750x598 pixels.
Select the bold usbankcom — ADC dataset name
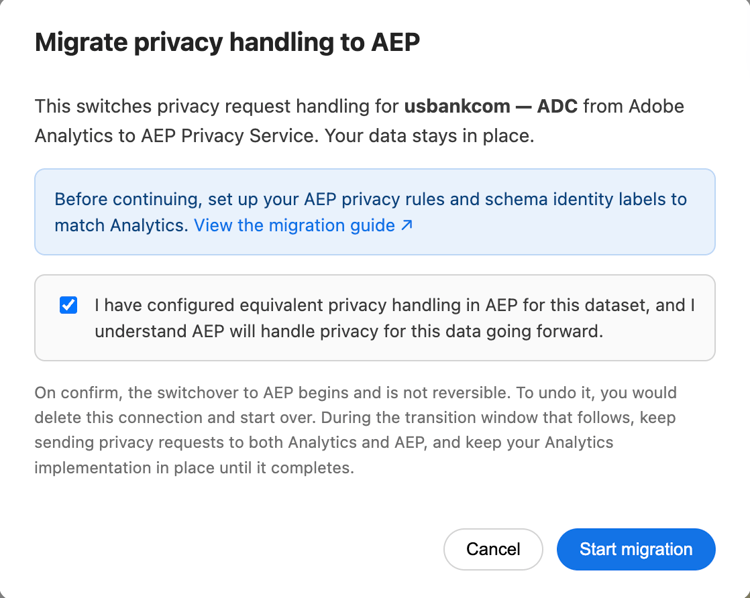491,106
